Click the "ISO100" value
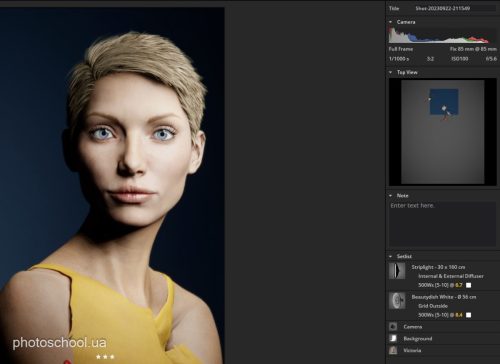 tap(460, 59)
